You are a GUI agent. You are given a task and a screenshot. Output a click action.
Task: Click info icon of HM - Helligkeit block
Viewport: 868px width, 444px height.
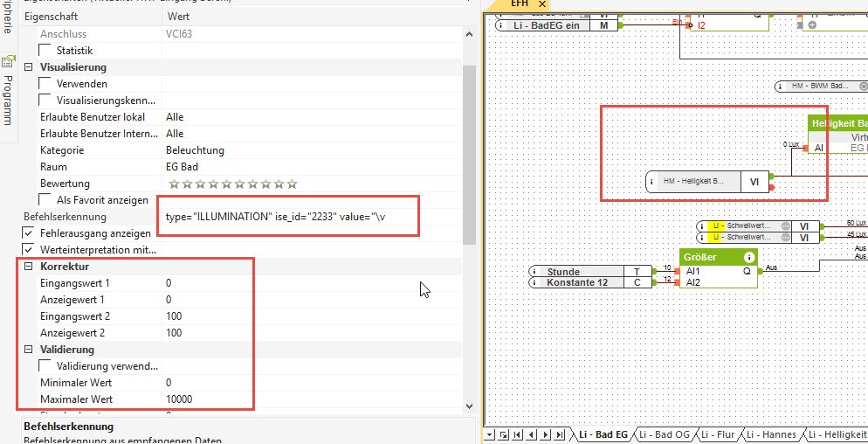point(652,181)
